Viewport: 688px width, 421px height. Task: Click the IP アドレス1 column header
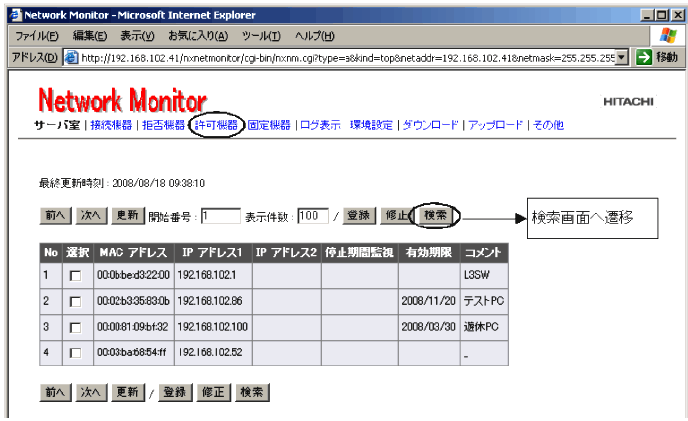point(213,252)
